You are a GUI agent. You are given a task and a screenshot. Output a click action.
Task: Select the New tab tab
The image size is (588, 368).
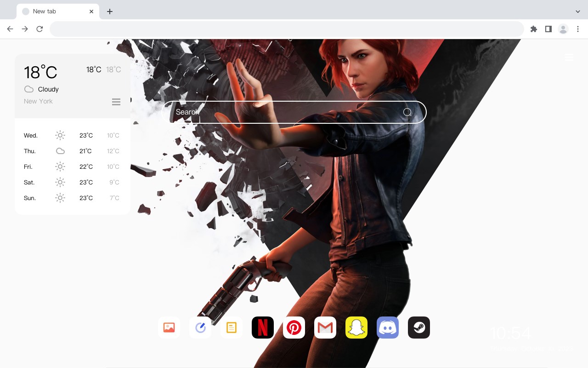tap(58, 11)
